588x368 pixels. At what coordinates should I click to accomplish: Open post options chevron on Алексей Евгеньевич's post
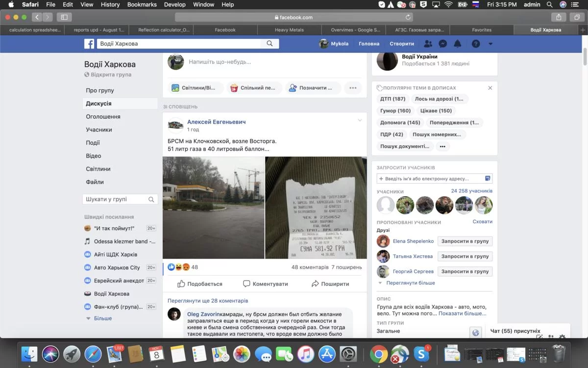click(x=360, y=121)
